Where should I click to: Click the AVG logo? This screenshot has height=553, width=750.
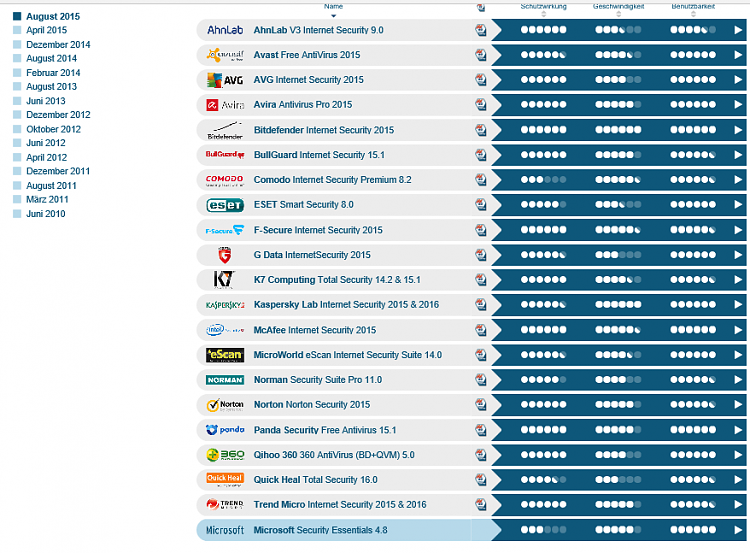tap(225, 80)
